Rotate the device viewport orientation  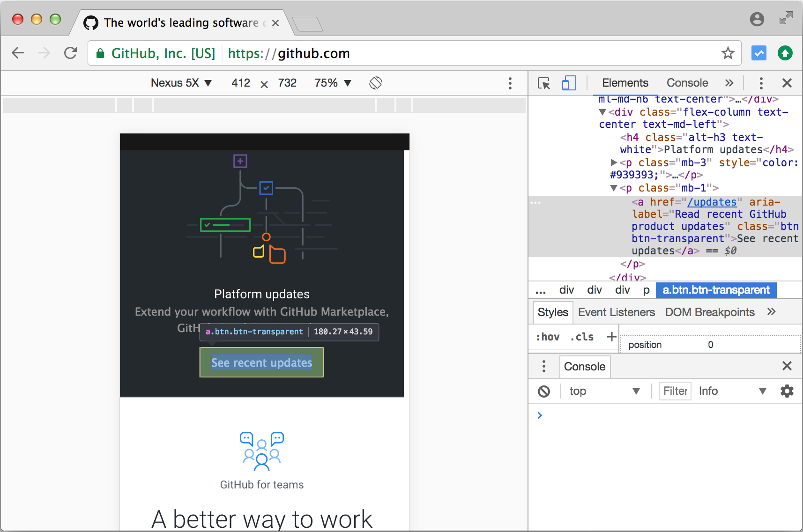(376, 83)
